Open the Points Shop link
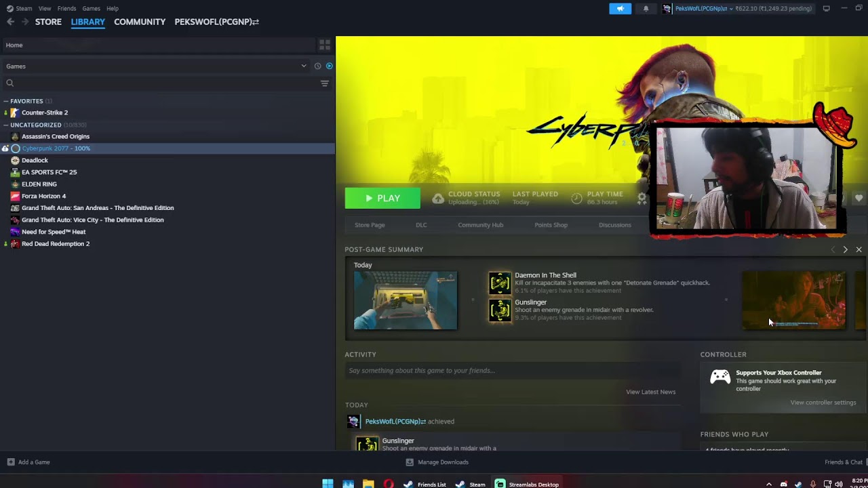 [x=551, y=225]
